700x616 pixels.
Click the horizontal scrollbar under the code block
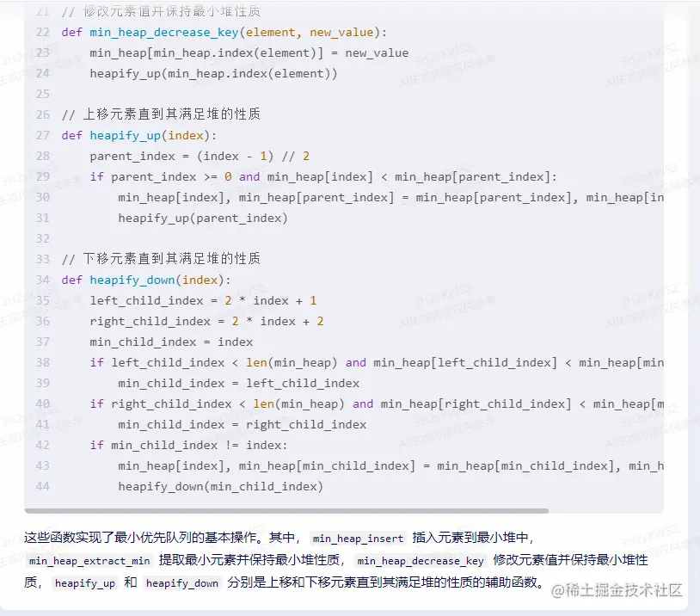click(286, 510)
